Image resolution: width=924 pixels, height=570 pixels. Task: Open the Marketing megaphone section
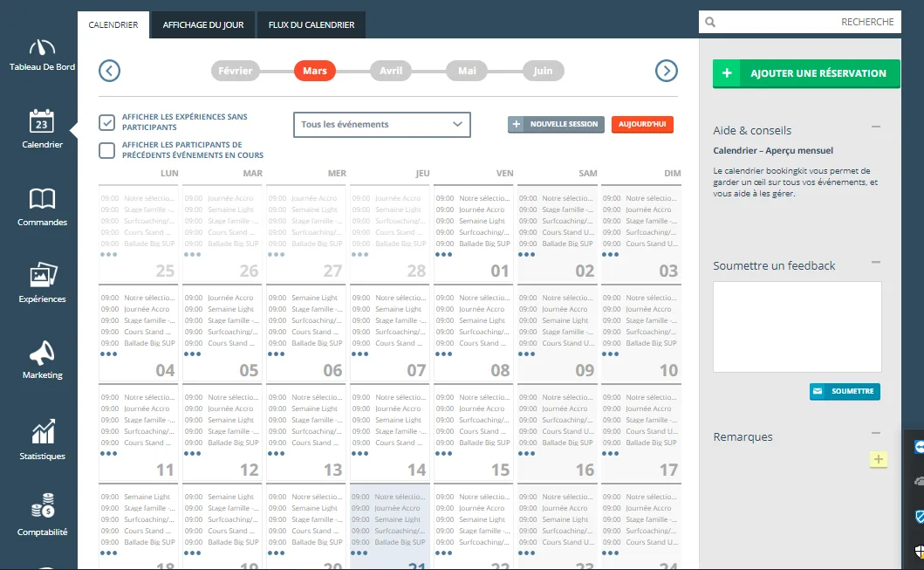coord(42,360)
